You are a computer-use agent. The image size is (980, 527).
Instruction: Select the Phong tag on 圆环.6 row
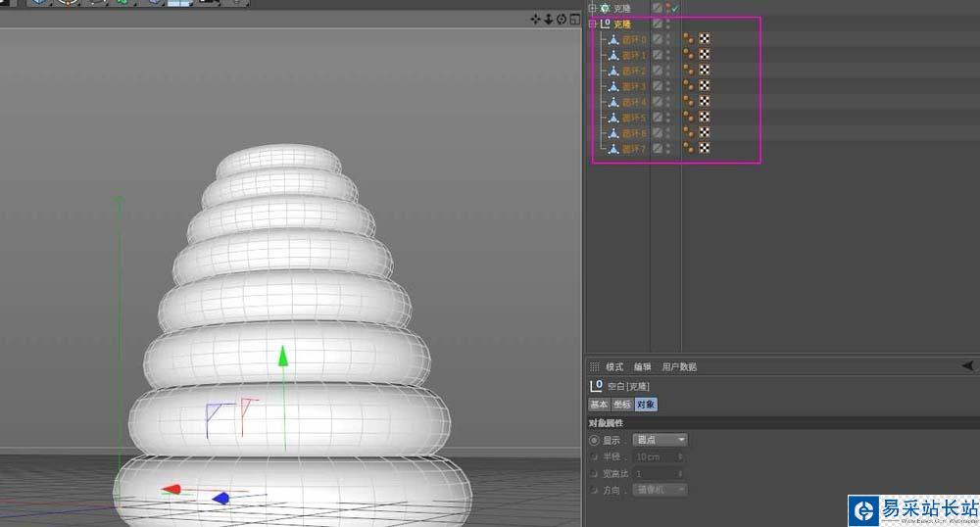(x=688, y=132)
